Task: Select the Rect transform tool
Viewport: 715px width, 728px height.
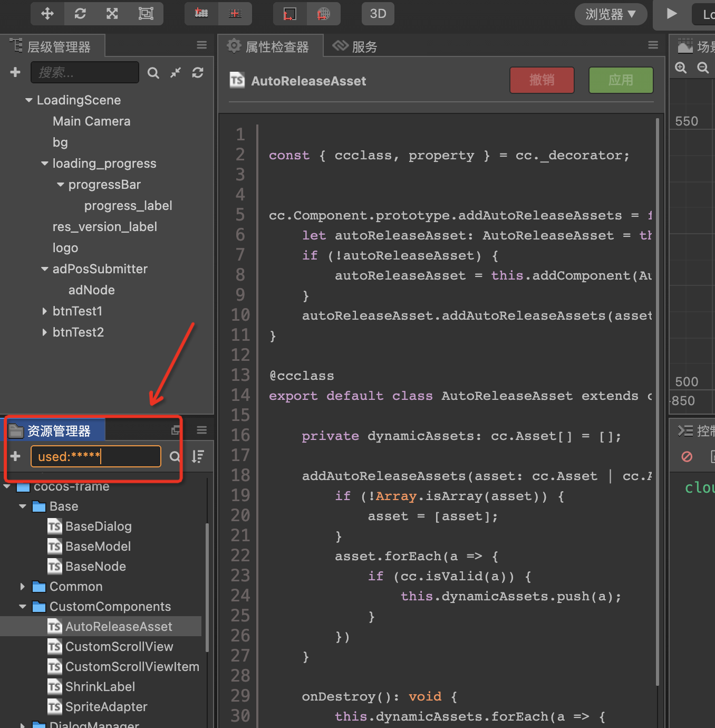Action: coord(146,14)
